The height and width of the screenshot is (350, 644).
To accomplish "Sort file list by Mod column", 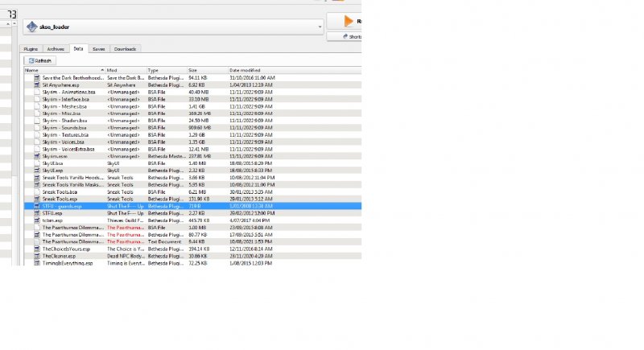I will (x=126, y=70).
